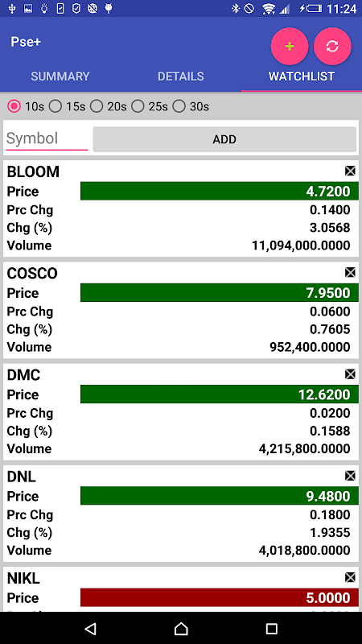Open the DETAILS tab
This screenshot has width=362, height=644.
point(181,76)
